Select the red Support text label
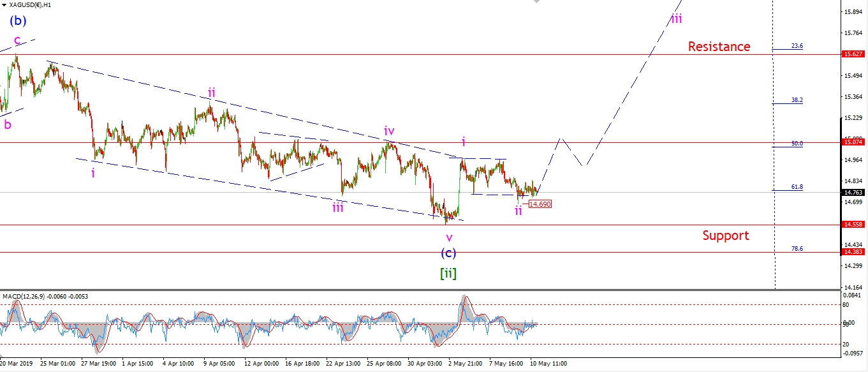Viewport: 868px width, 372px height. pos(726,235)
